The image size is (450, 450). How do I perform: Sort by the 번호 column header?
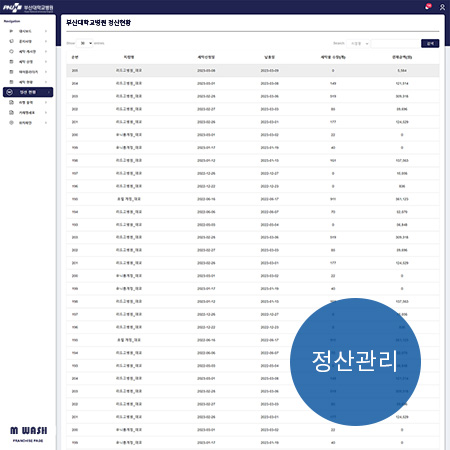(75, 57)
